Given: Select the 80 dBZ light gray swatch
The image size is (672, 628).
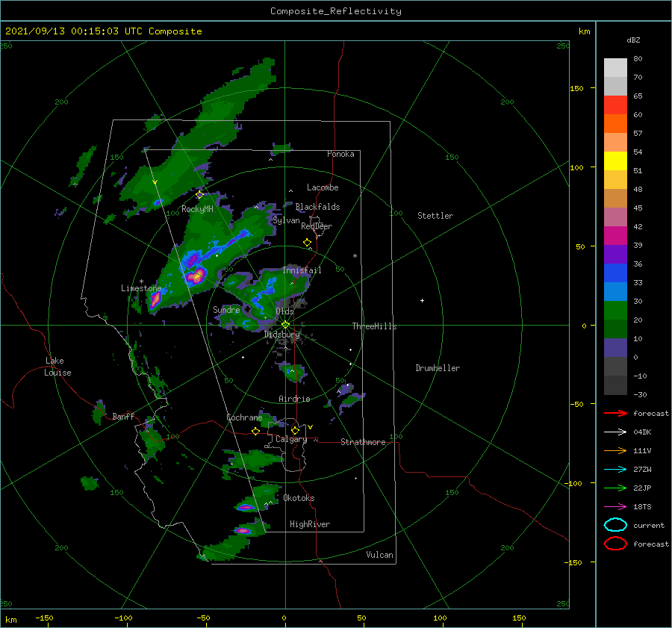Looking at the screenshot, I should (x=615, y=67).
